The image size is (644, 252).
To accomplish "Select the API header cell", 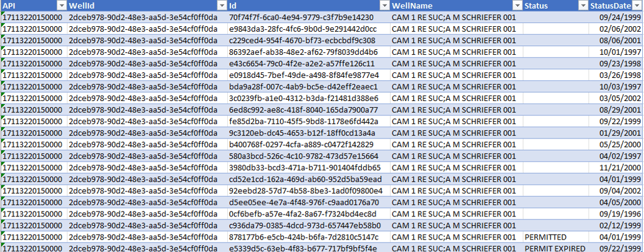I will click(x=34, y=6).
